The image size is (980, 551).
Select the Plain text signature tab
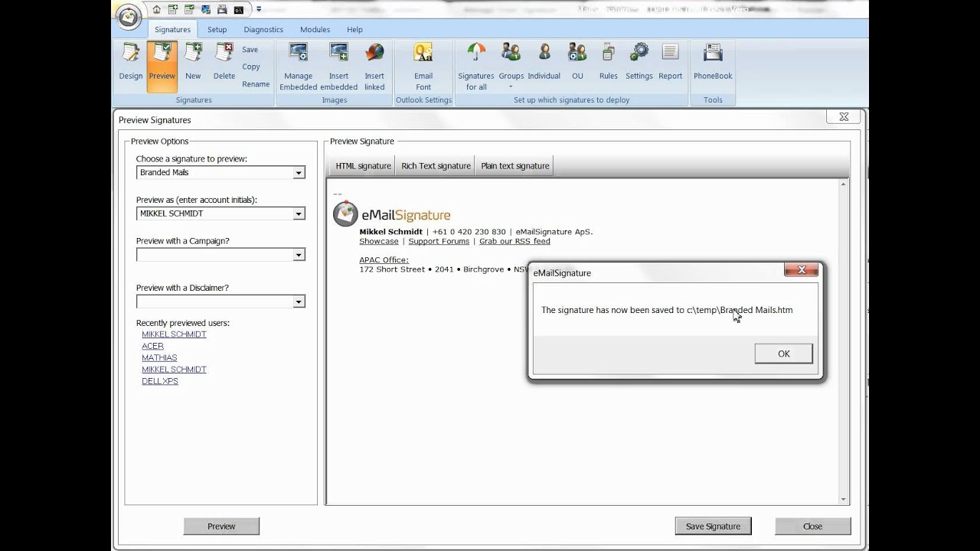coord(515,166)
